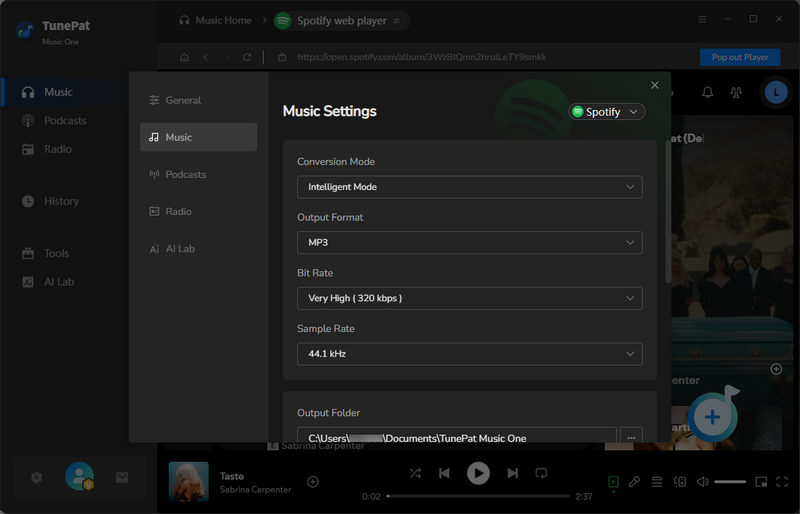Open the now playing view icon
800x514 pixels.
[613, 481]
